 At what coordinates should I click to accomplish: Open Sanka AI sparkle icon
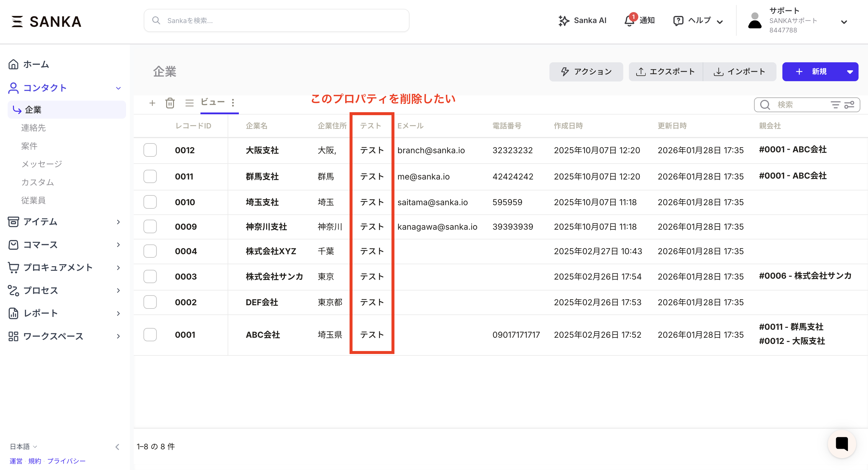point(564,21)
